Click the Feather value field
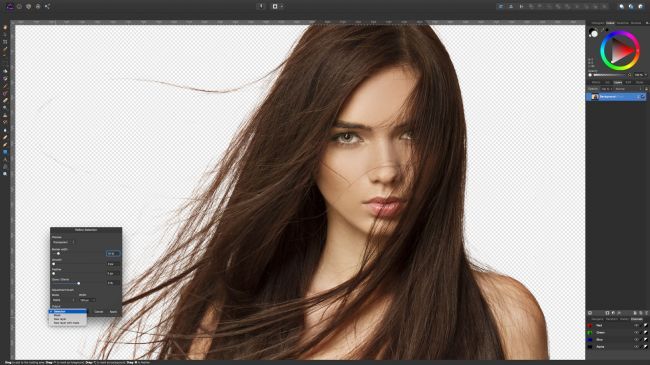Screen dimensions: 650x365 pyautogui.click(x=113, y=274)
